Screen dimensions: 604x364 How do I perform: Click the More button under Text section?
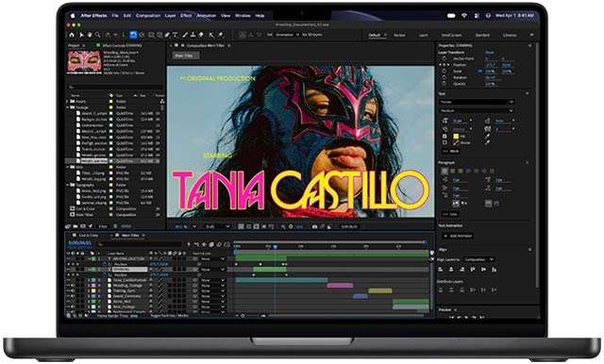coord(451,151)
